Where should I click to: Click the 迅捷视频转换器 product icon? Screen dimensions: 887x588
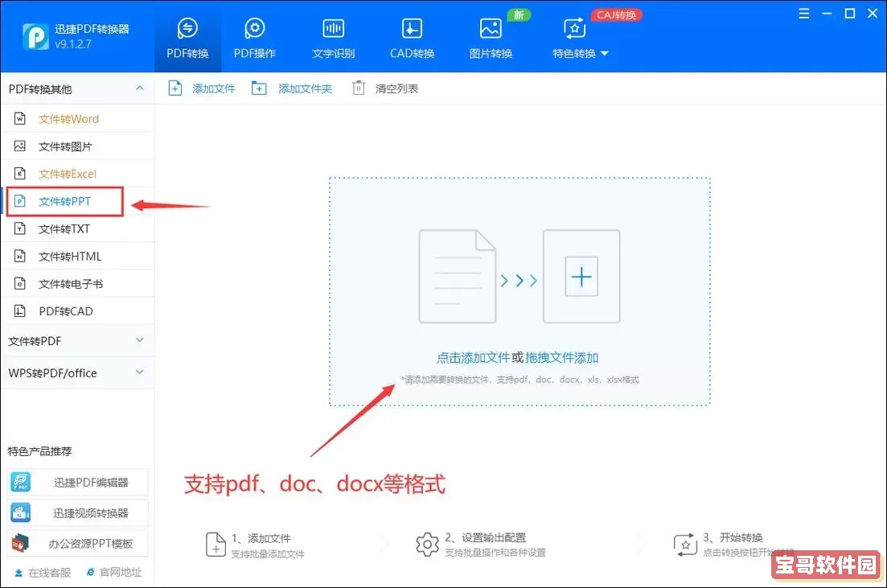[x=21, y=512]
